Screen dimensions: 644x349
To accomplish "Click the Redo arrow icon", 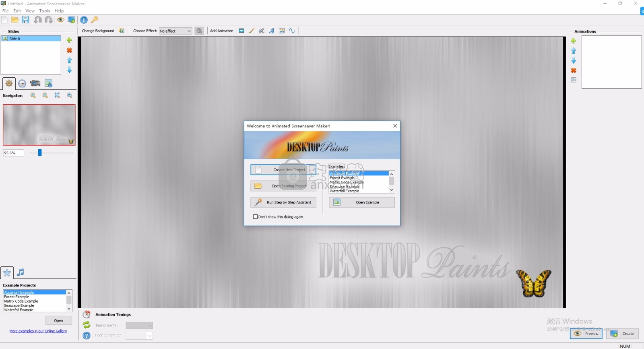I will coord(48,20).
